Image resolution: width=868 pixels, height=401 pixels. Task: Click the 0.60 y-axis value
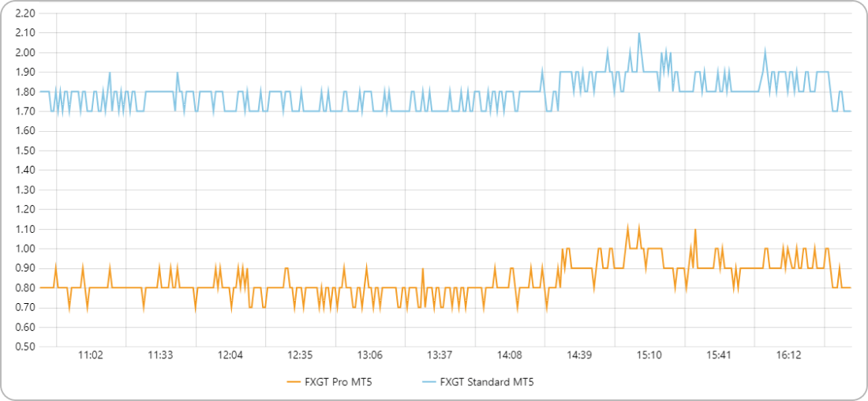(x=26, y=328)
